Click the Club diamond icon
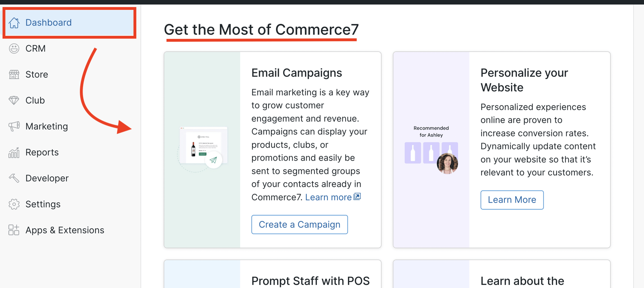The image size is (644, 288). (x=13, y=100)
